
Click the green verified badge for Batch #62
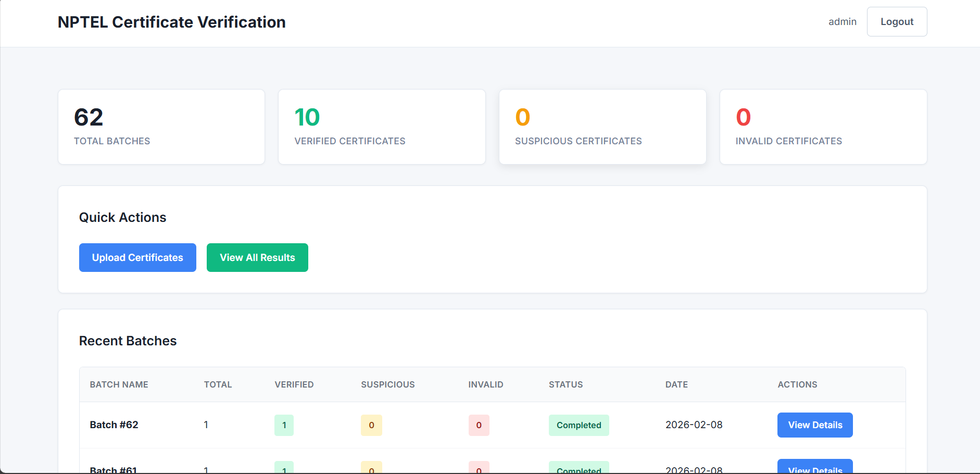(284, 425)
